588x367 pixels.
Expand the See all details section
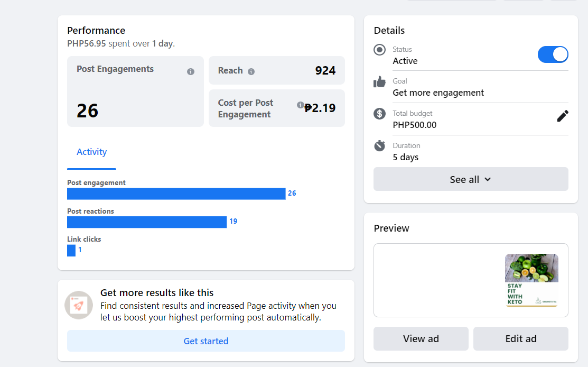(x=470, y=179)
